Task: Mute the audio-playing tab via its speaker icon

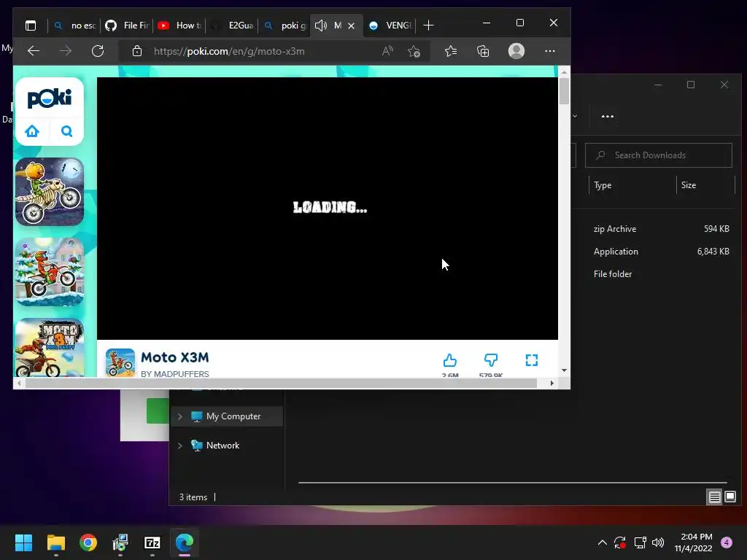Action: 321,26
